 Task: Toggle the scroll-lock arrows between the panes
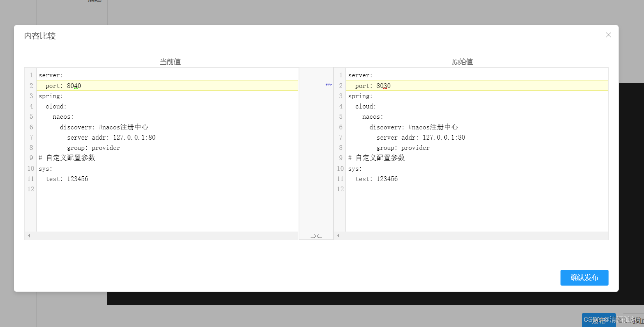click(x=316, y=236)
